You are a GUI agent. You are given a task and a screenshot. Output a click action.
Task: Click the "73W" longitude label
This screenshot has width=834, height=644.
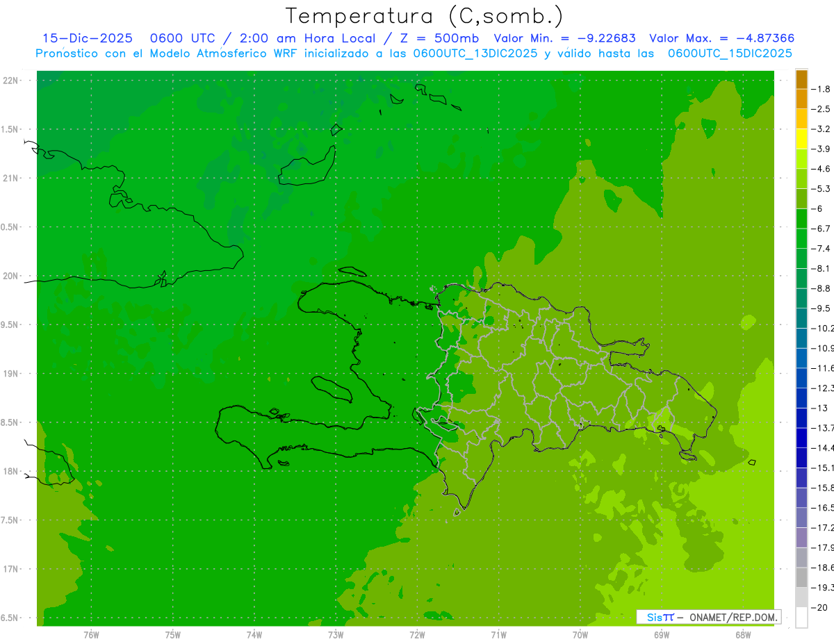click(336, 635)
